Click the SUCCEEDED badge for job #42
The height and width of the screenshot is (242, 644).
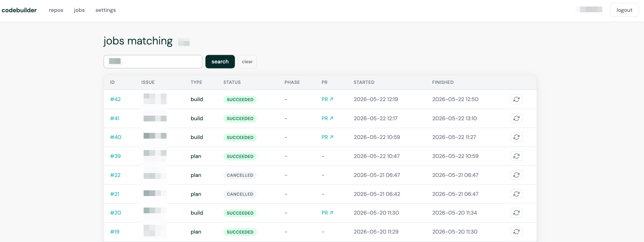click(240, 100)
